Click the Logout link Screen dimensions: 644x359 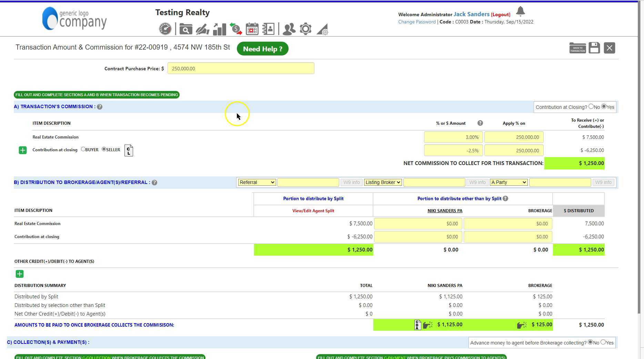[501, 14]
